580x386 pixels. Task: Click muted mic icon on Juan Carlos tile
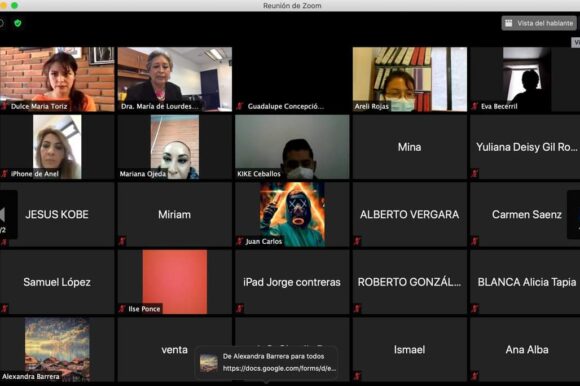point(240,241)
